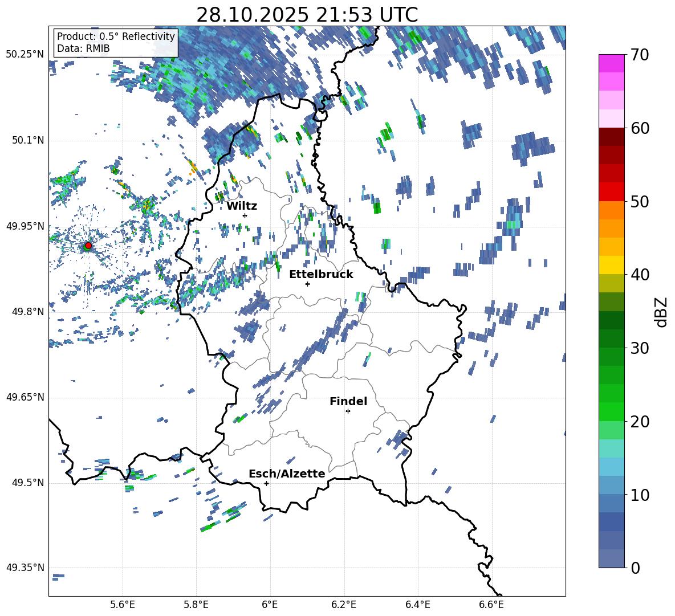Click the bright green colorbar segment above 20

(x=612, y=411)
